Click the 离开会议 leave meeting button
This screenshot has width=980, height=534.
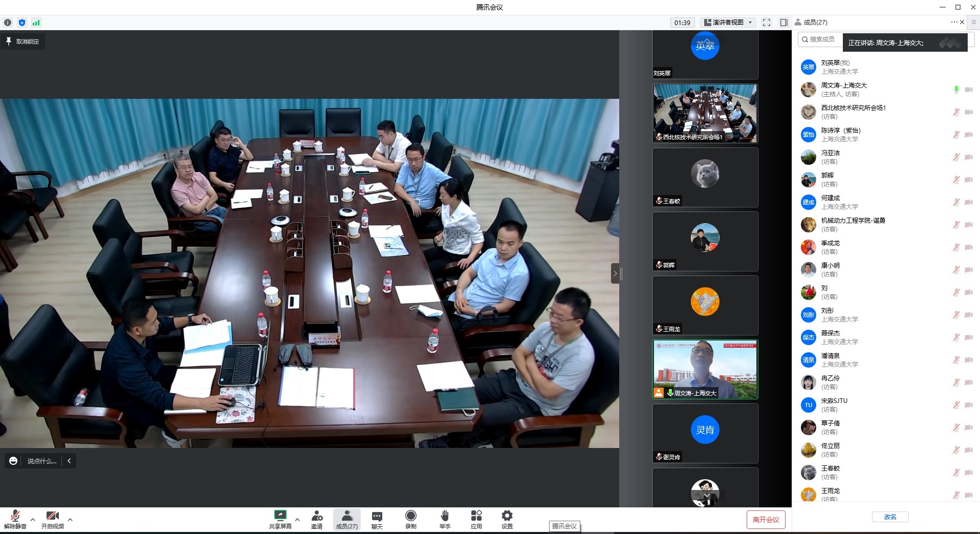[766, 519]
